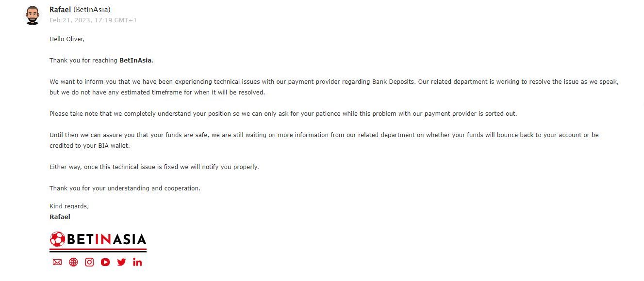This screenshot has width=644, height=281.
Task: Click the soccer ball icon in logo
Action: pyautogui.click(x=57, y=239)
